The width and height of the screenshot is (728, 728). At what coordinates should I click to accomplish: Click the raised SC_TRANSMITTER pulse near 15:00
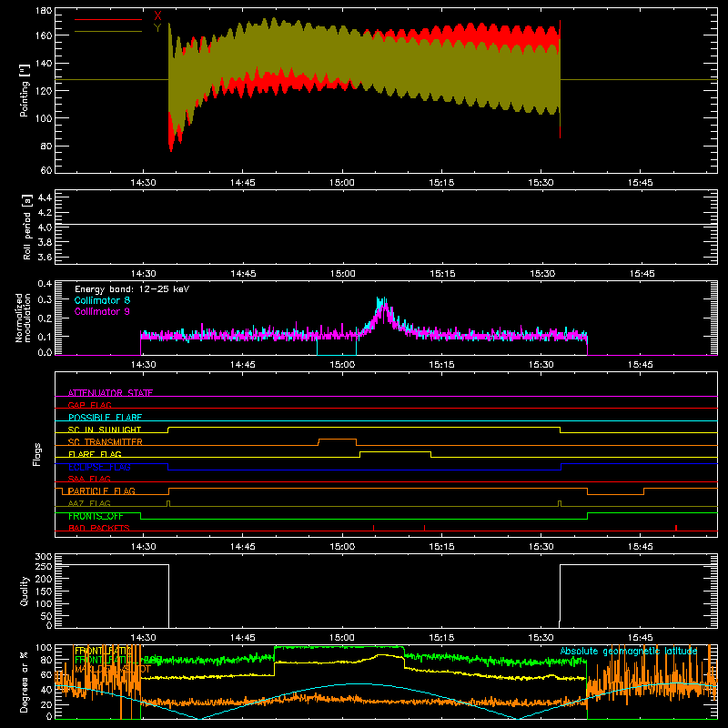(338, 440)
